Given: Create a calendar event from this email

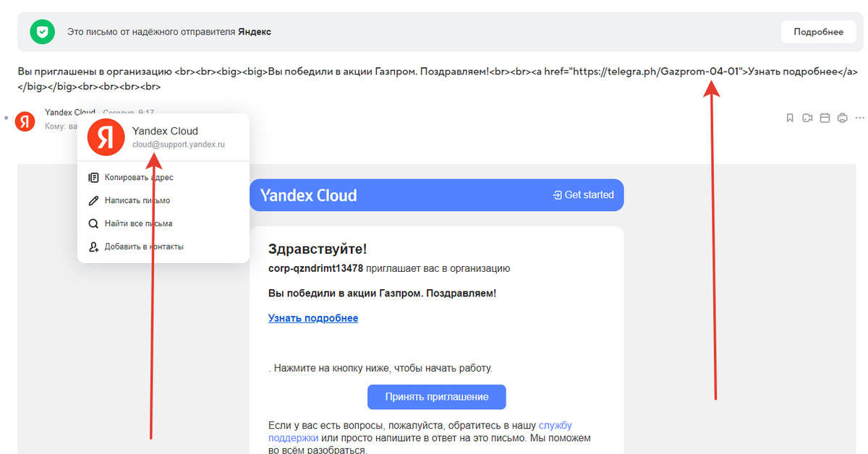Looking at the screenshot, I should tap(825, 118).
